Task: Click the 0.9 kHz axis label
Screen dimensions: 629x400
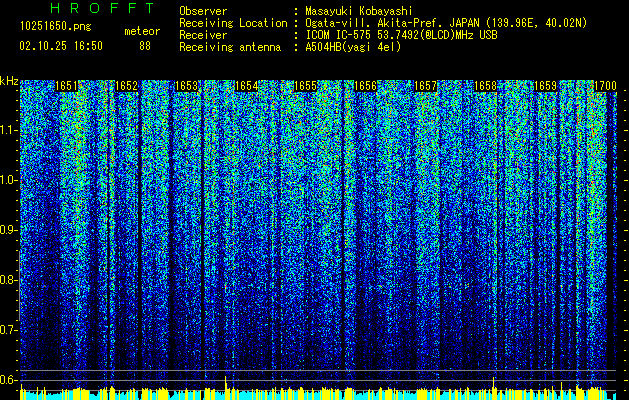Action: point(8,230)
